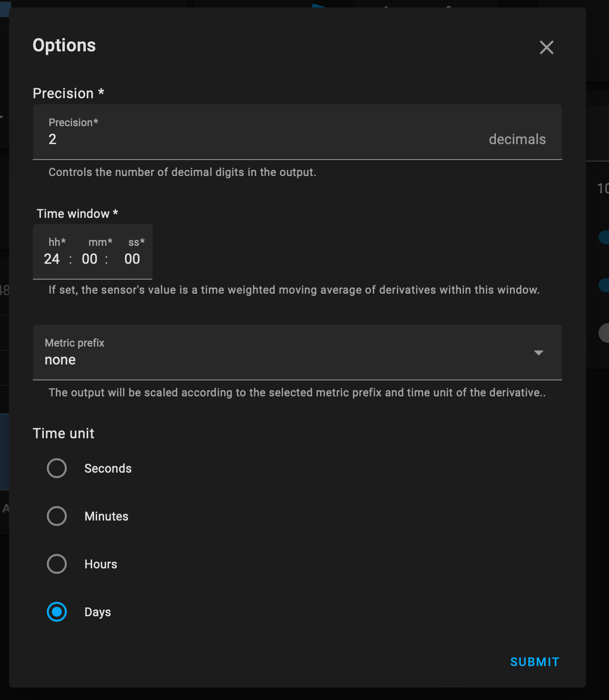Click the Precision helper text about decimal digits
Screen dimensions: 609x700
click(x=182, y=173)
